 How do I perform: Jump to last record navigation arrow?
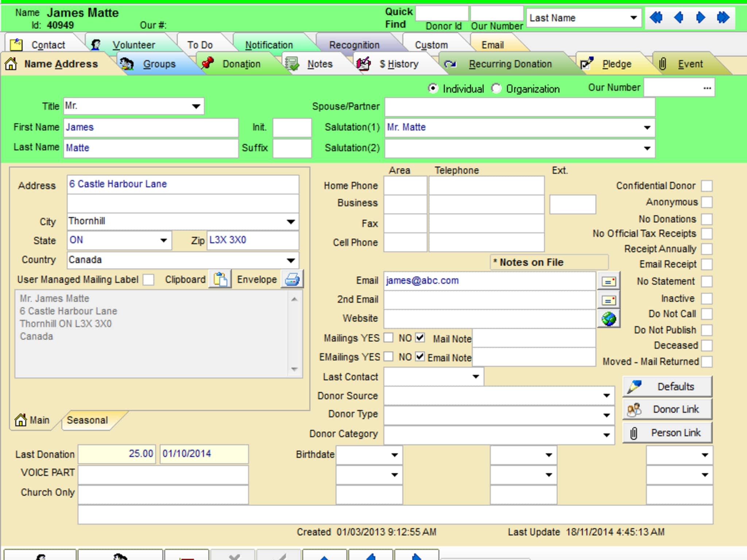pyautogui.click(x=723, y=17)
